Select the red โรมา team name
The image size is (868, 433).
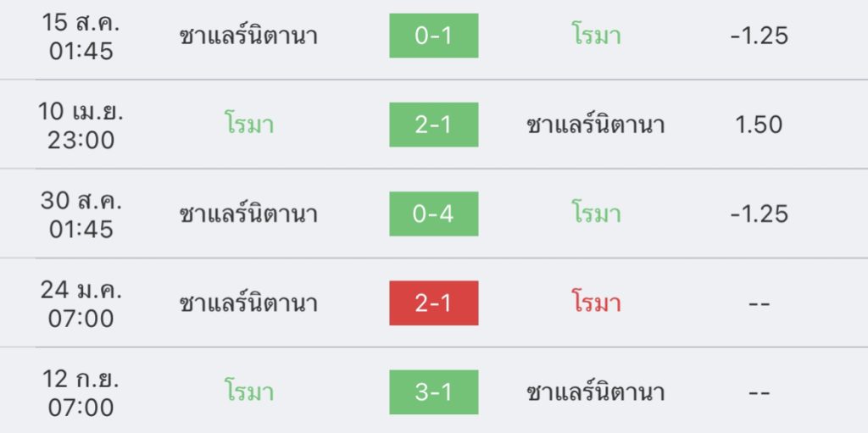596,303
